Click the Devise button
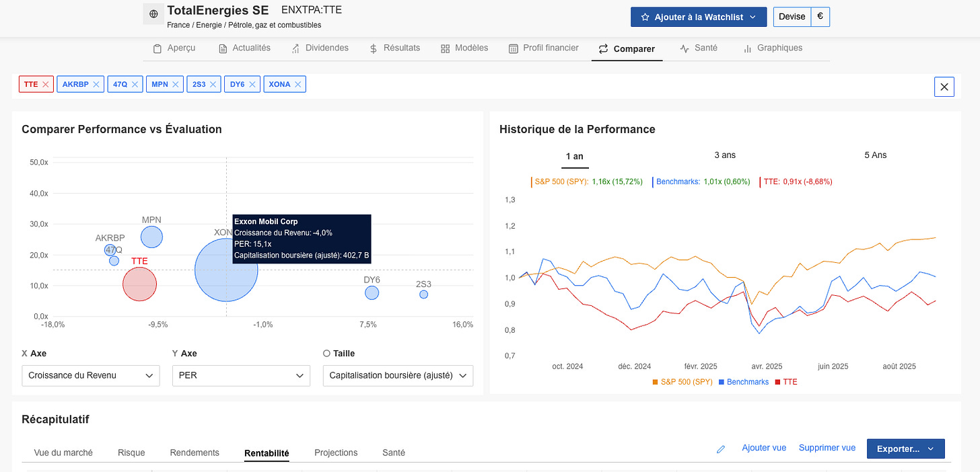Image resolution: width=980 pixels, height=472 pixels. [792, 17]
